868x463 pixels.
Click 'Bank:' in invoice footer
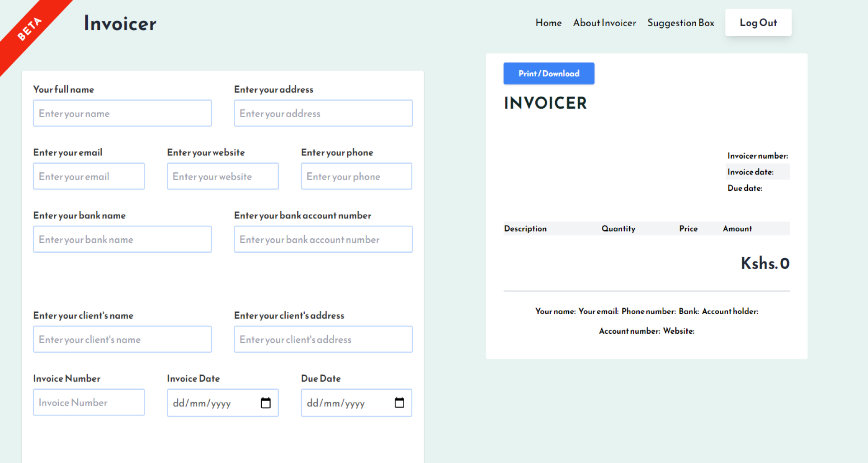(689, 311)
